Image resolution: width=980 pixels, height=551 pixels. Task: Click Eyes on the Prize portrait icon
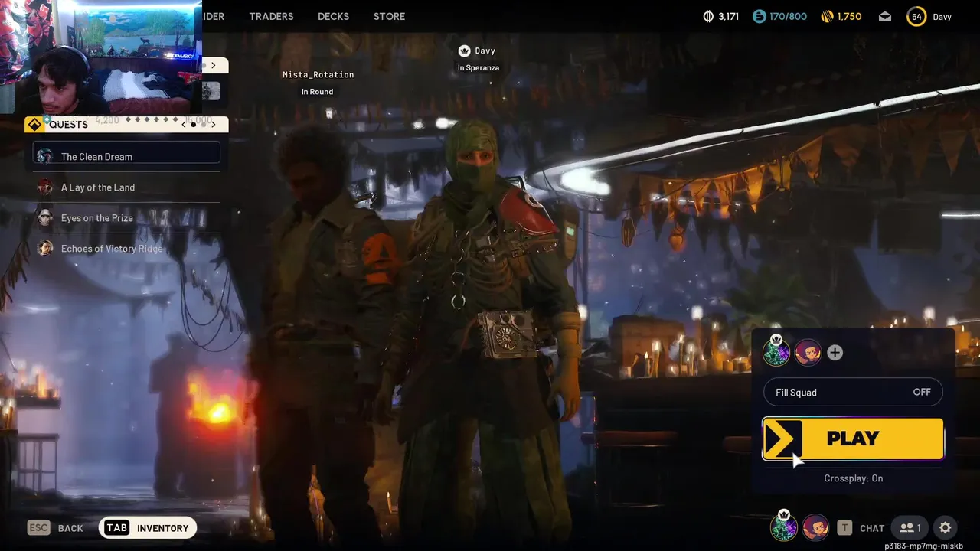pyautogui.click(x=45, y=217)
